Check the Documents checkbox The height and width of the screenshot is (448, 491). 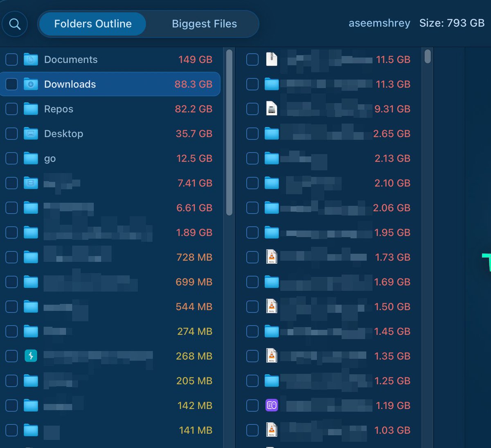point(11,59)
